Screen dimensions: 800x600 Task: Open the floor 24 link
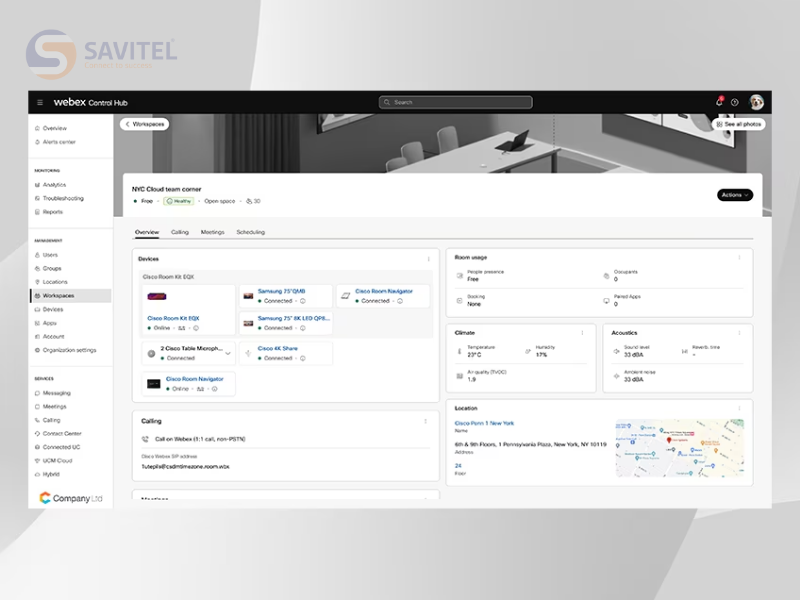458,466
